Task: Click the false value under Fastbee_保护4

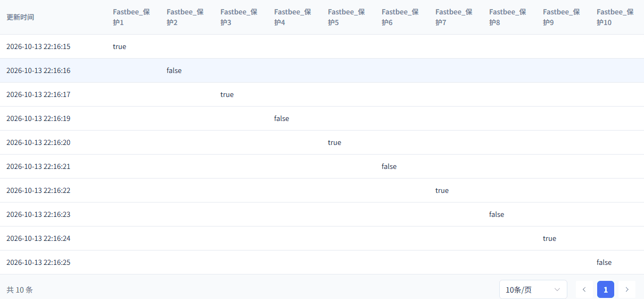Action: tap(282, 118)
